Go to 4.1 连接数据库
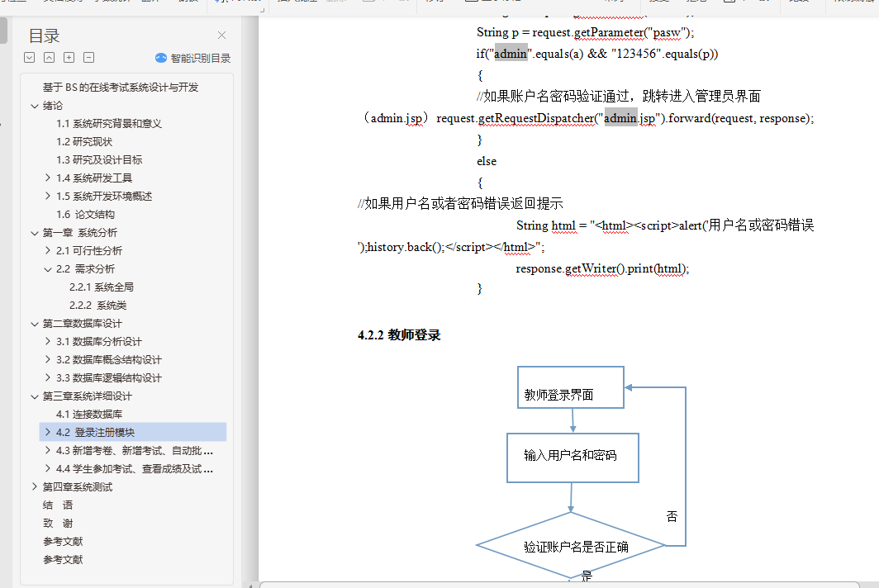The image size is (879, 588). tap(89, 415)
